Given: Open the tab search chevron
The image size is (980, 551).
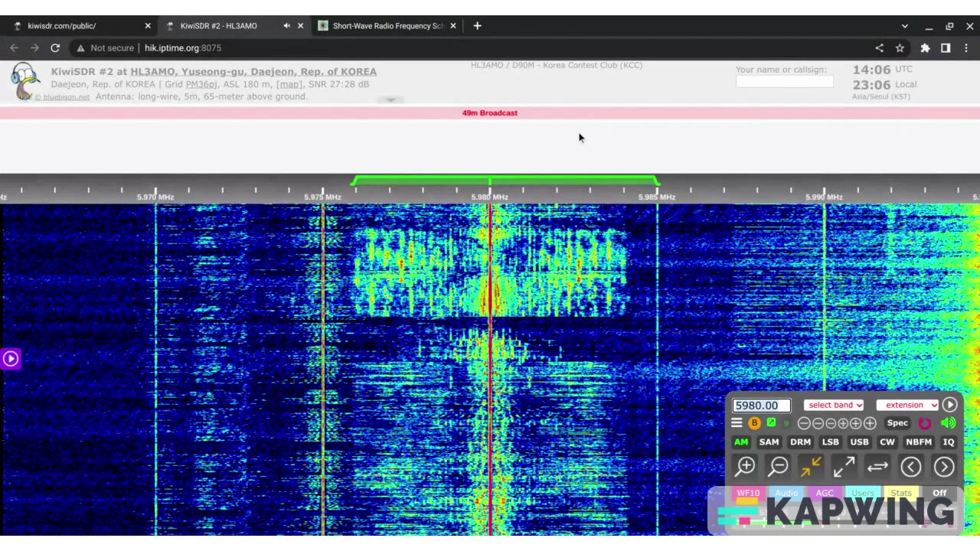Looking at the screenshot, I should click(904, 26).
